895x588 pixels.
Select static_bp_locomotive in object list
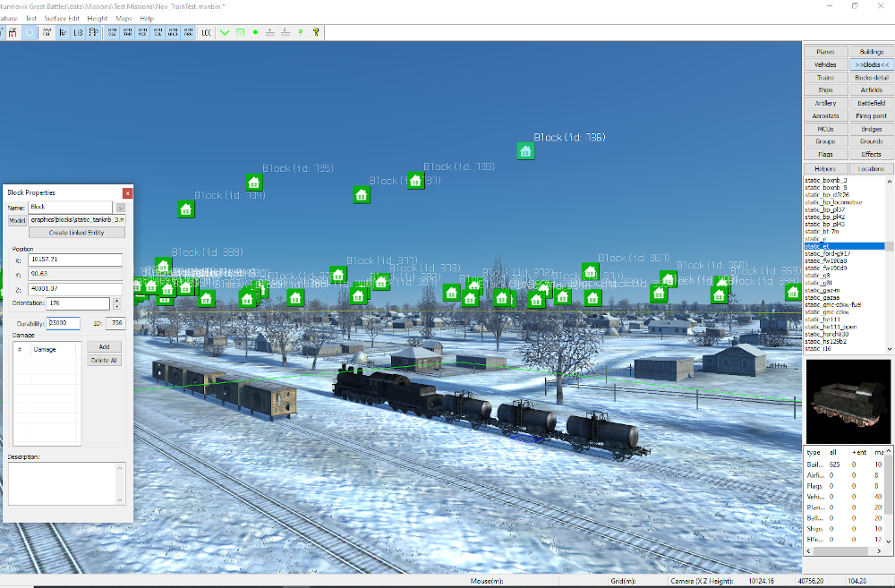pos(833,202)
